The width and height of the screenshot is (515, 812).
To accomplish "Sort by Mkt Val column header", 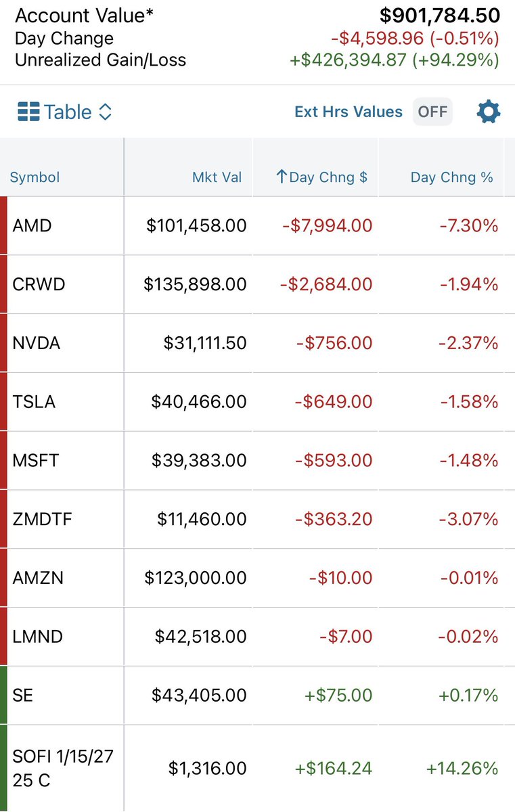I will (217, 177).
